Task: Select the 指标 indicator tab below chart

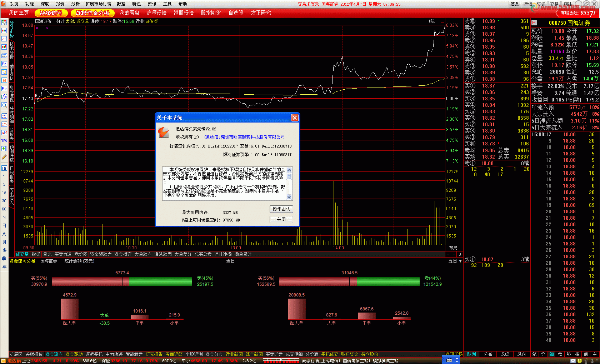Action: tap(36, 254)
